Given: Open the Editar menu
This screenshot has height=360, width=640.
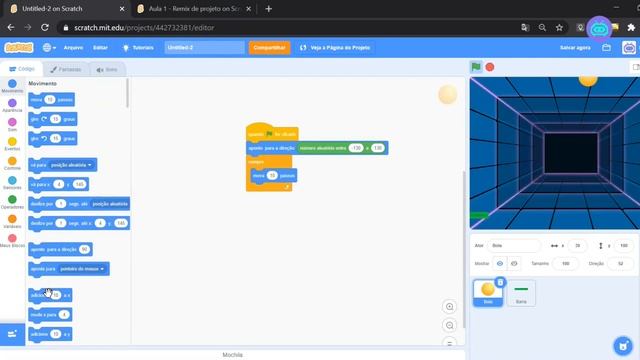Looking at the screenshot, I should [x=100, y=48].
